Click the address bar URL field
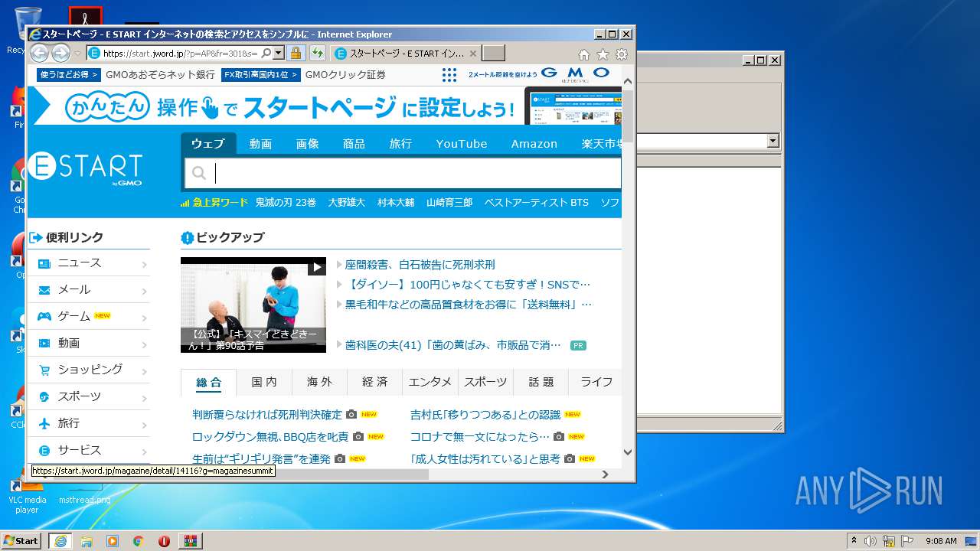Image resolution: width=980 pixels, height=551 pixels. click(181, 53)
